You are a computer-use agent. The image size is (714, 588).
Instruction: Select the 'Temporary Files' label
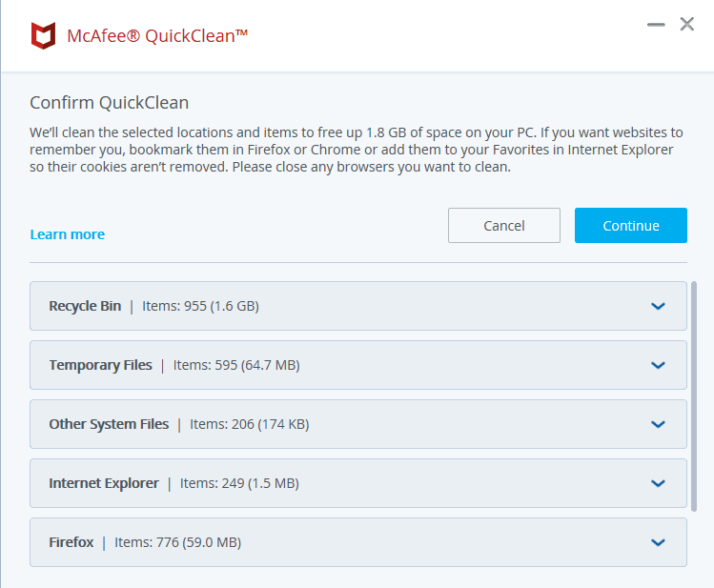[101, 365]
